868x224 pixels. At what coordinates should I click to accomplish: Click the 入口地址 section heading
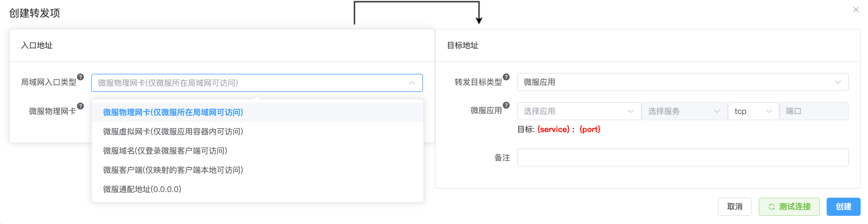point(37,46)
